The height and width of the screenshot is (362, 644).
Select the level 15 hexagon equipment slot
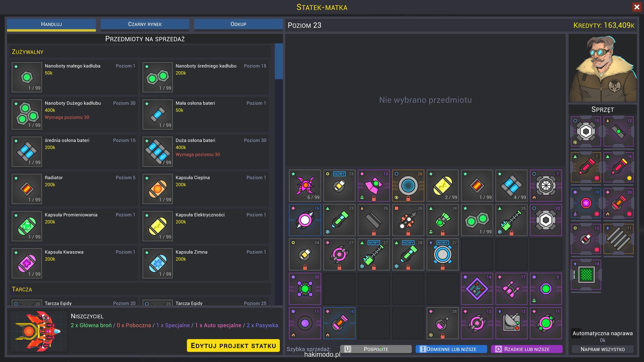(x=586, y=131)
